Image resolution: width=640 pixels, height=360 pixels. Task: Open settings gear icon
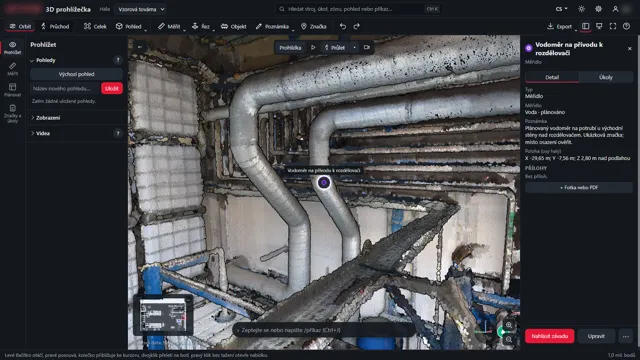pos(598,9)
